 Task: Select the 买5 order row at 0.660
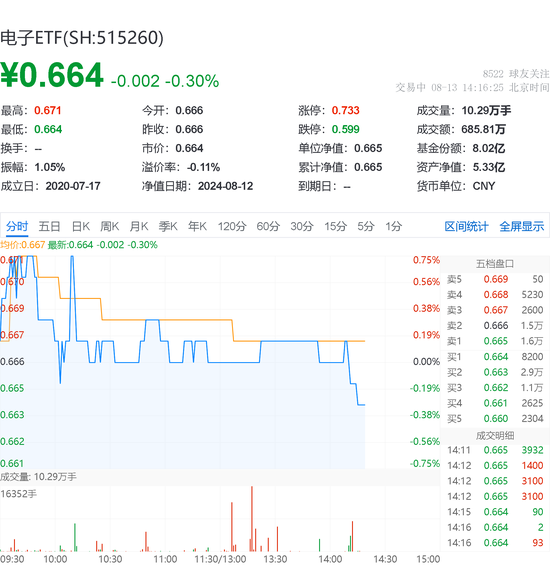tap(495, 419)
